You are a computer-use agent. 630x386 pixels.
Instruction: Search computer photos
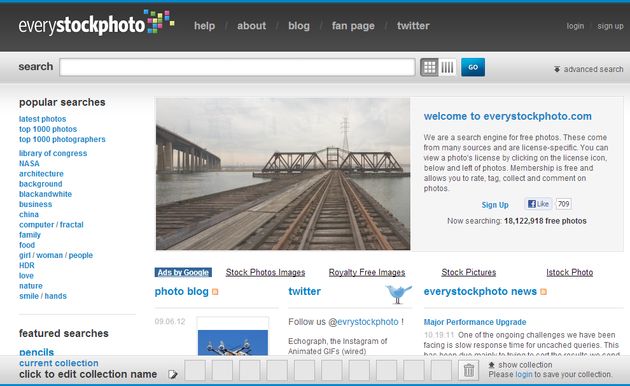pos(36,225)
